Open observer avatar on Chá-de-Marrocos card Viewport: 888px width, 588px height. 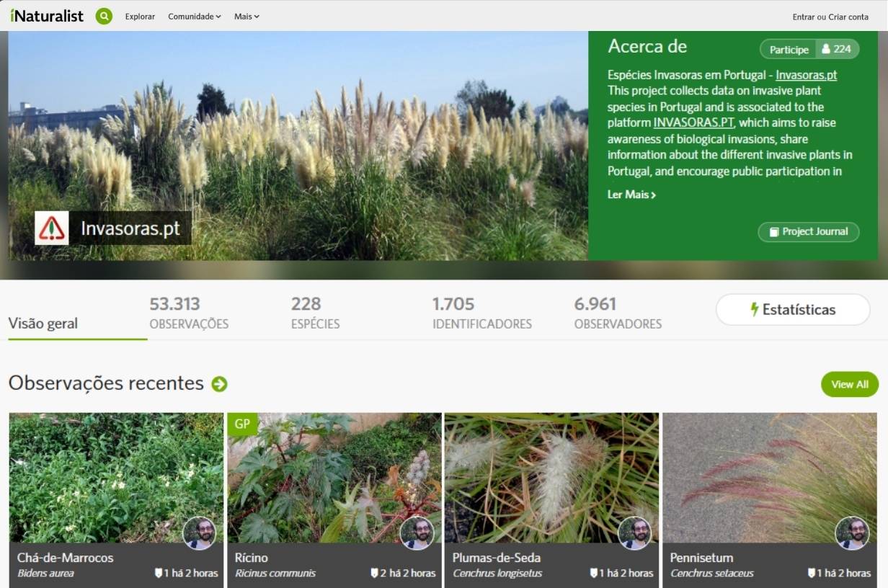[x=200, y=533]
